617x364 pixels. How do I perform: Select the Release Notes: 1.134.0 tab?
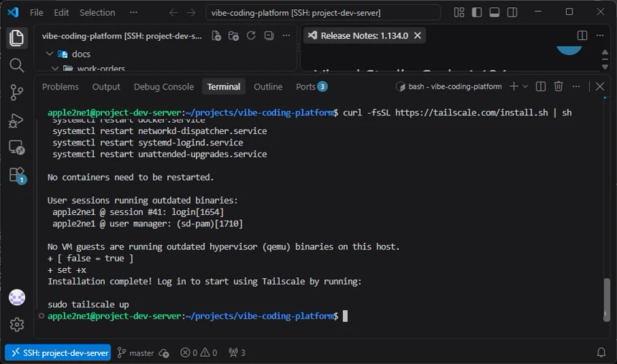pyautogui.click(x=364, y=36)
